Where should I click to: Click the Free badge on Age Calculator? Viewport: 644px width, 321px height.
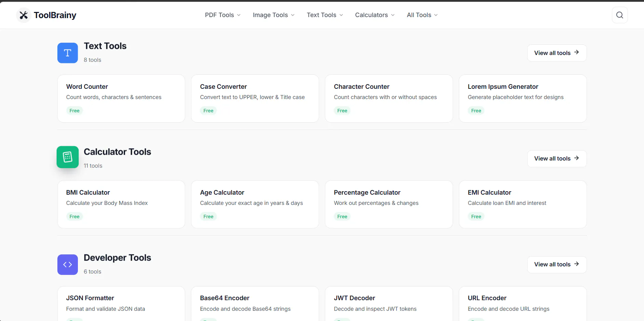pos(208,217)
